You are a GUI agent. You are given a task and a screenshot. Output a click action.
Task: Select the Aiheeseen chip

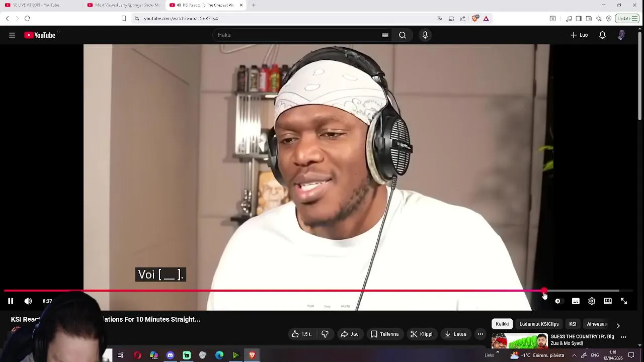tap(597, 324)
